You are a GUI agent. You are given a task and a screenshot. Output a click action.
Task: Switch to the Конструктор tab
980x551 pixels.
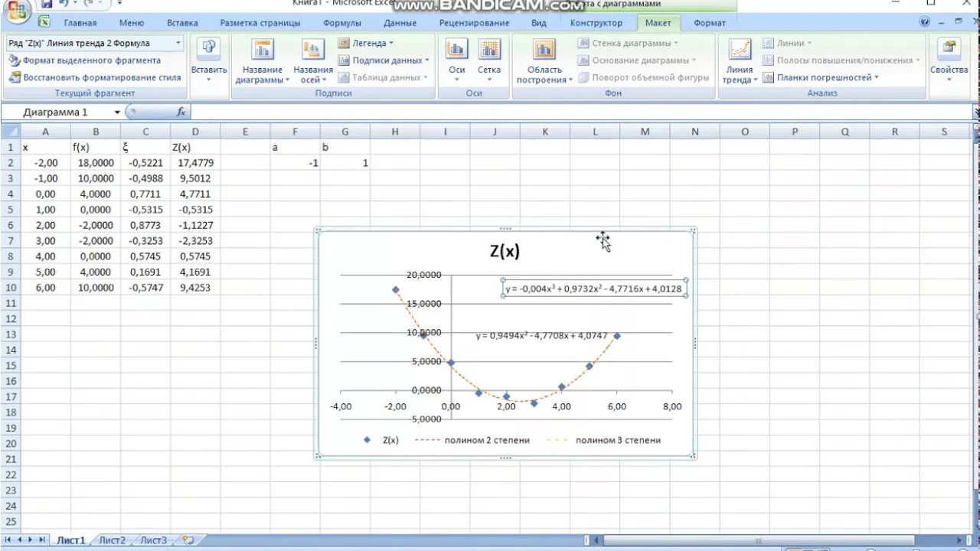pos(596,23)
